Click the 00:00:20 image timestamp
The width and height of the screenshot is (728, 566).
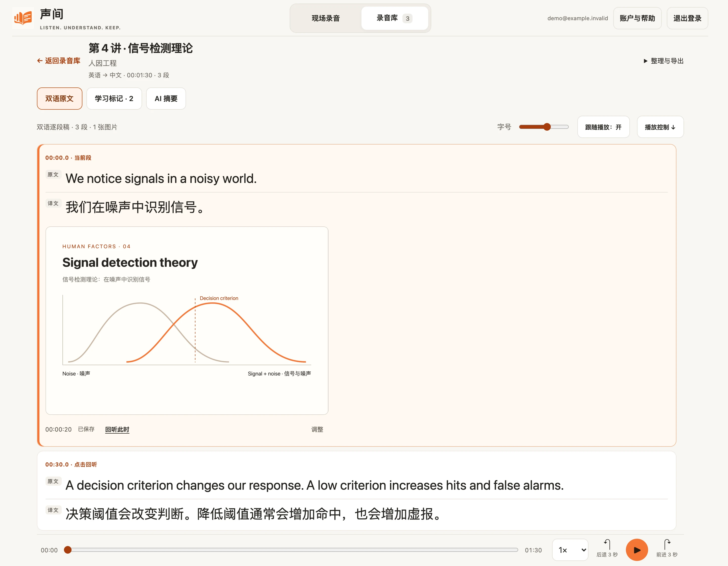point(58,429)
